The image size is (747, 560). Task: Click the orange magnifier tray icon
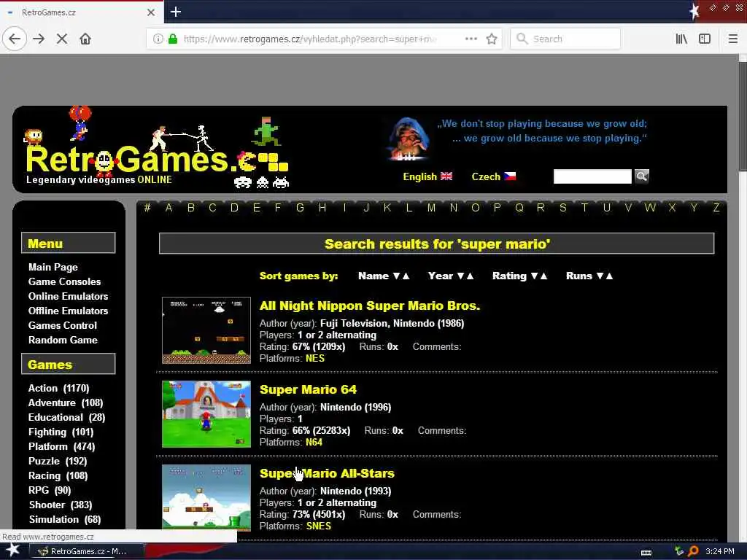pos(693,551)
